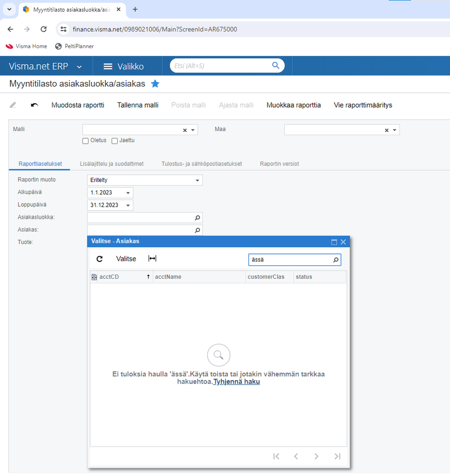Viewport: 450px width, 476px height.
Task: Tick the Oletus checkbox
Action: pos(86,141)
